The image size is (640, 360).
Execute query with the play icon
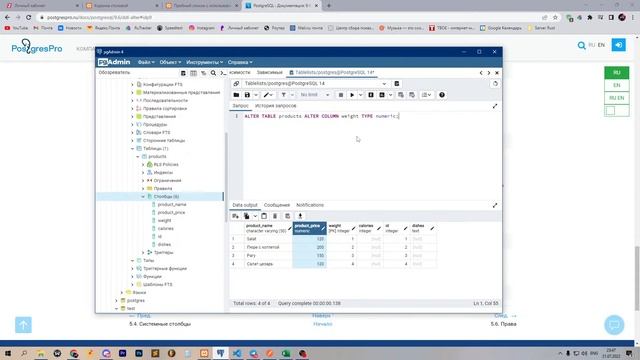click(352, 95)
